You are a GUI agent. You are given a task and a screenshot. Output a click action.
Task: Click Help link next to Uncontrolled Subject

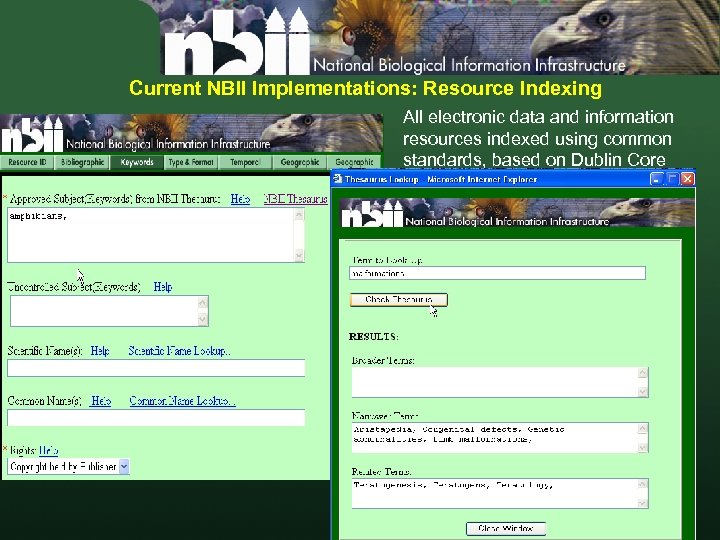[x=163, y=287]
